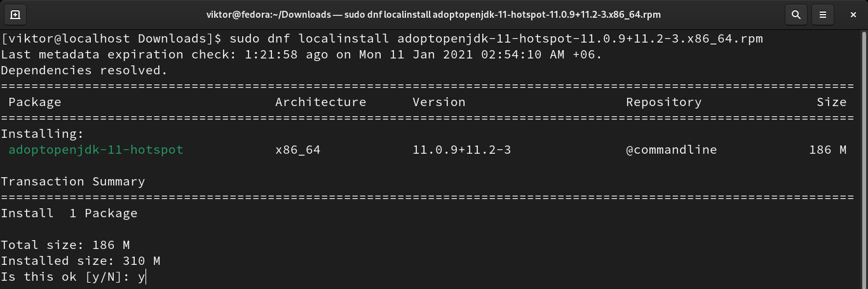868x289 pixels.
Task: Click the Transaction Summary heading
Action: tap(72, 182)
